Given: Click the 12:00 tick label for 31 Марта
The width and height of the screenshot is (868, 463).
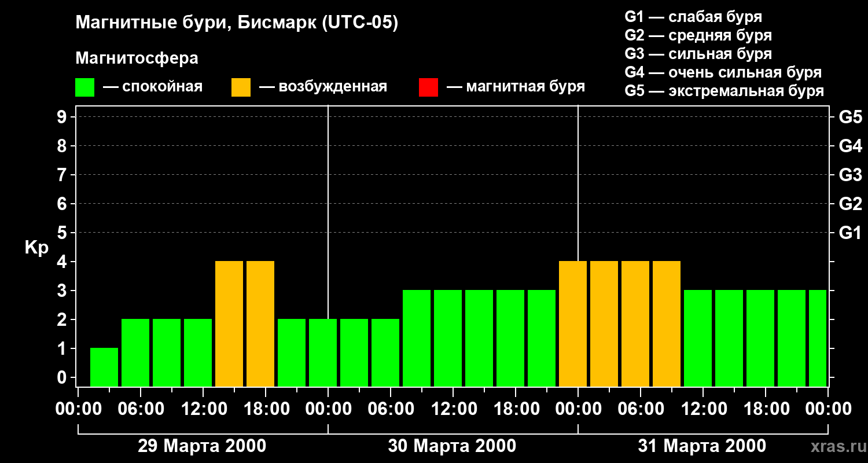Looking at the screenshot, I should point(703,409).
